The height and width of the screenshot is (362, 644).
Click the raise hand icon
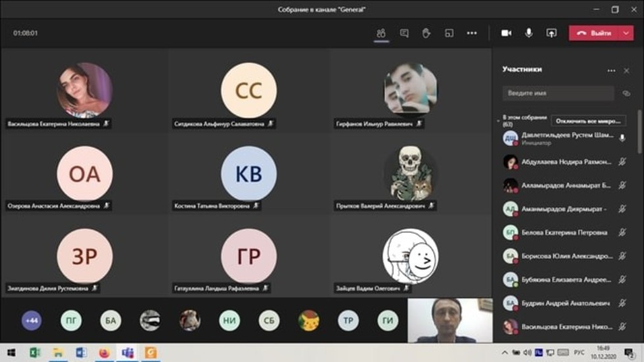(426, 33)
